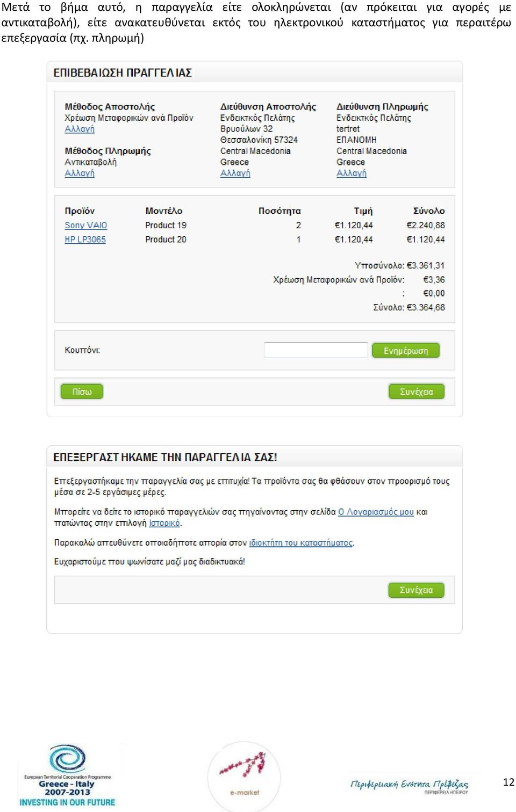This screenshot has width=516, height=812.
Task: Click the Περιφερειακή Ενότητα Πρέβεζας logo
Action: [x=409, y=785]
